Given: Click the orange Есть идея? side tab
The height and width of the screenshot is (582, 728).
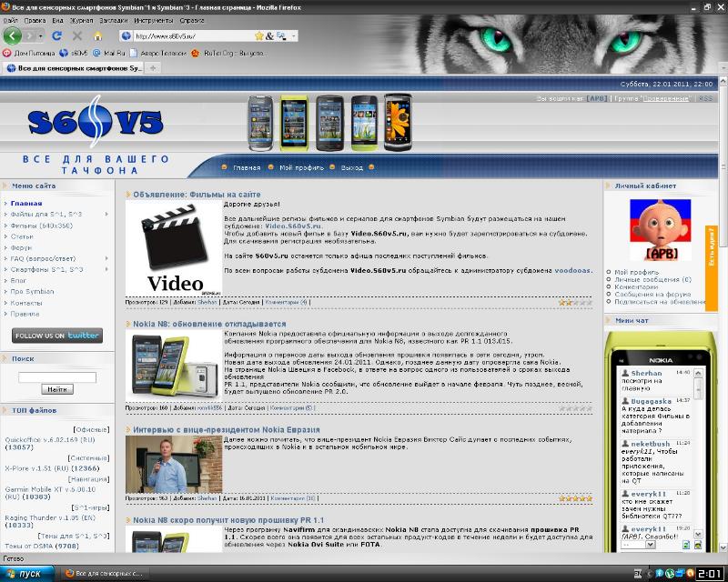Looking at the screenshot, I should click(x=712, y=268).
